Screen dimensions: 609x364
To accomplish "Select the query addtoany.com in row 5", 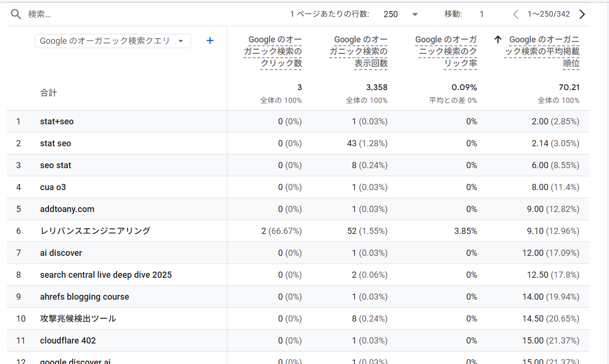I will [x=67, y=209].
